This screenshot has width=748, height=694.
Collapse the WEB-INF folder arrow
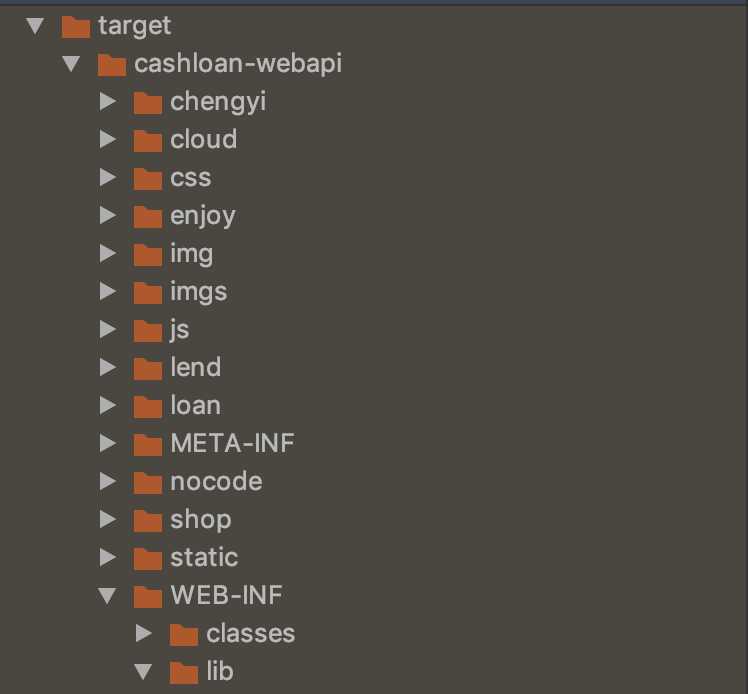click(x=108, y=595)
